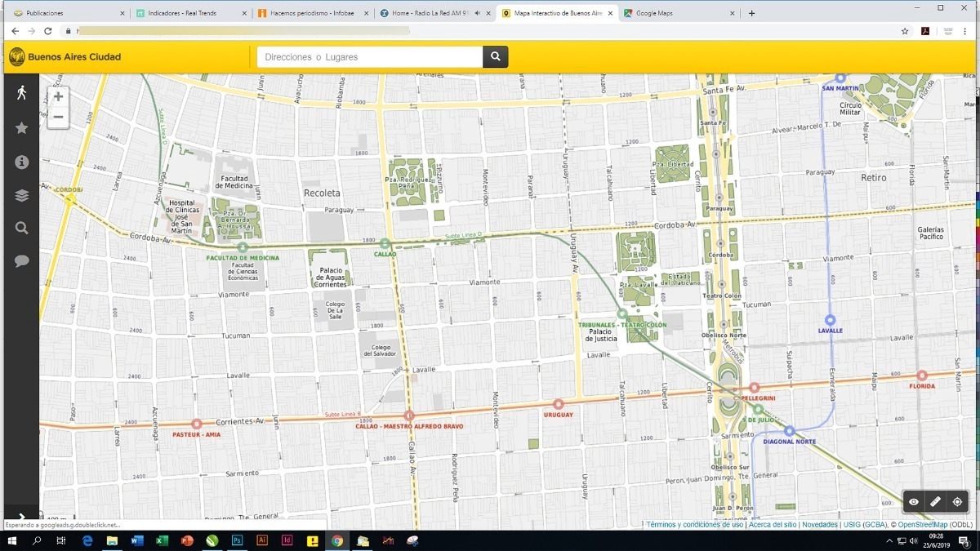980x551 pixels.
Task: Open a new Chrome tab
Action: tap(751, 13)
